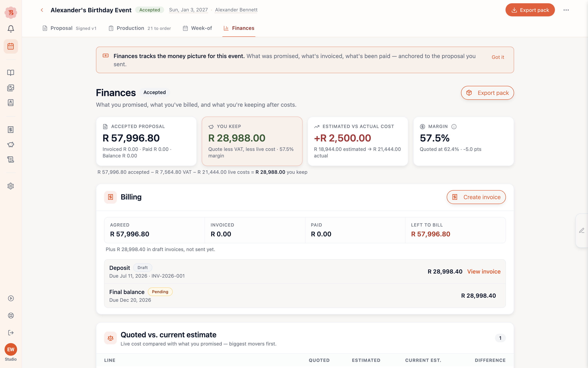Open the piggy bank icon in sidebar
Image resolution: width=588 pixels, height=368 pixels.
click(11, 145)
